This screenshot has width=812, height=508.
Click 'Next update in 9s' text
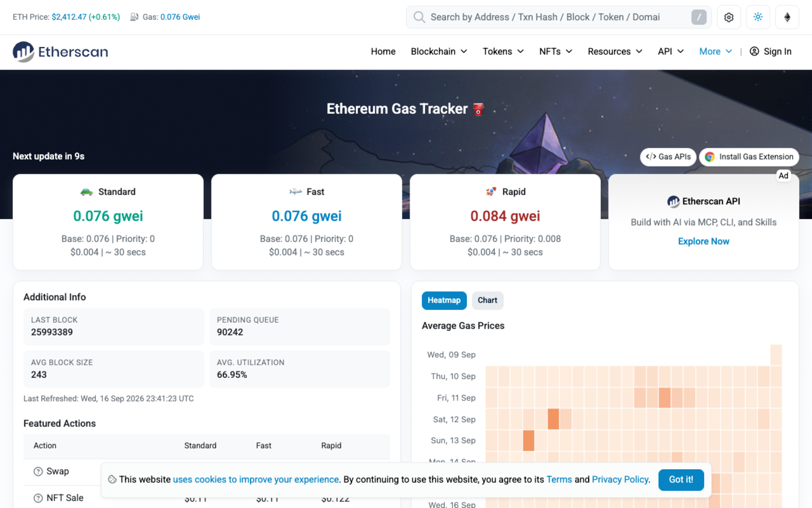point(49,156)
